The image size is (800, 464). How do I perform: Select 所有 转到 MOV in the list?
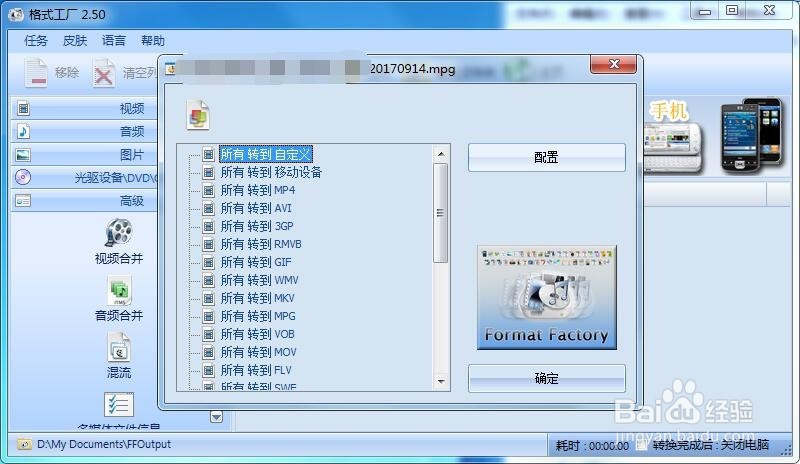tap(258, 352)
